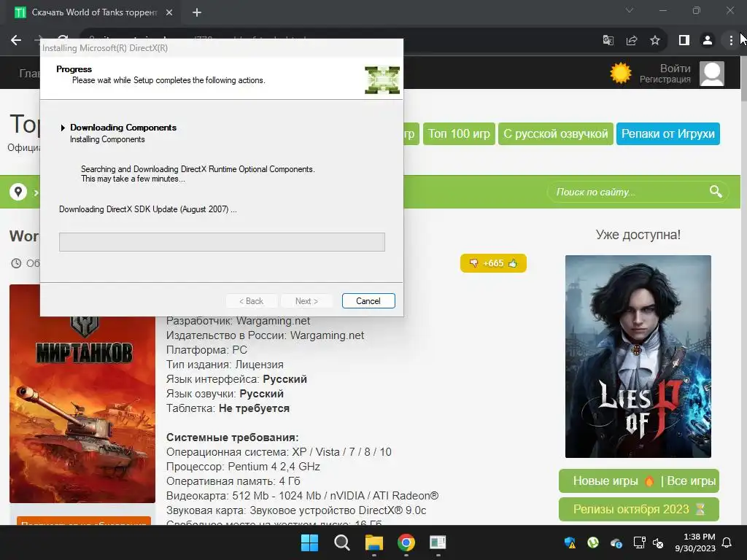The image size is (747, 560).
Task: Open the Lies of P game poster
Action: (x=638, y=356)
